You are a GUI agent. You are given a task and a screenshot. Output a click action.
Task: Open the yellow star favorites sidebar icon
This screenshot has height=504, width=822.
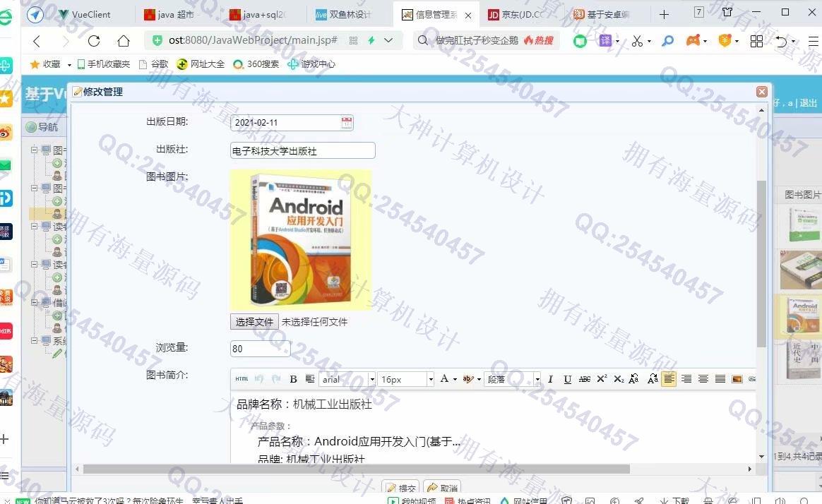pos(5,99)
